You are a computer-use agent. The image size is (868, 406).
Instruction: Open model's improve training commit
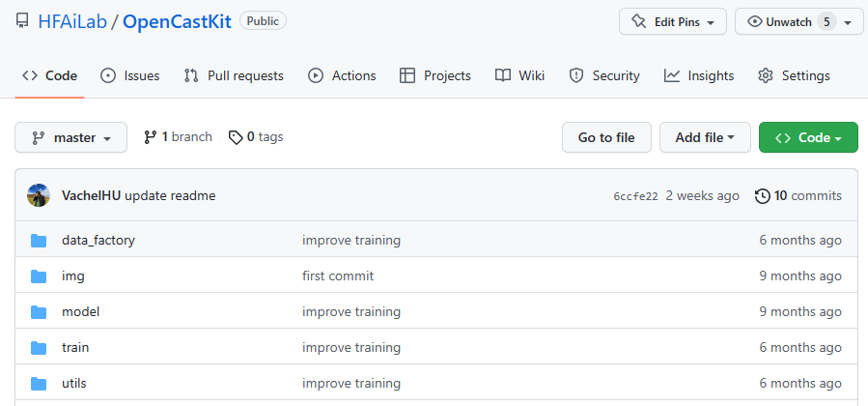351,311
